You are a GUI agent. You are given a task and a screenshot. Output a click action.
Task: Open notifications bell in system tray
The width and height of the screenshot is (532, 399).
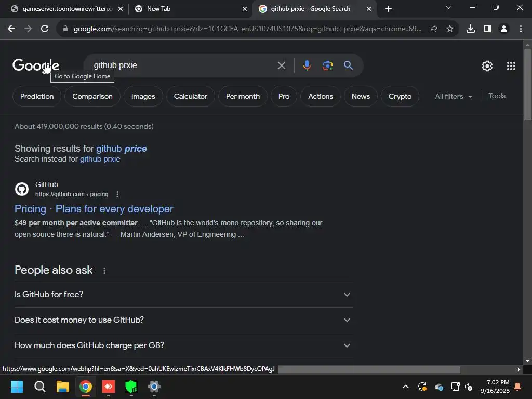(x=518, y=387)
